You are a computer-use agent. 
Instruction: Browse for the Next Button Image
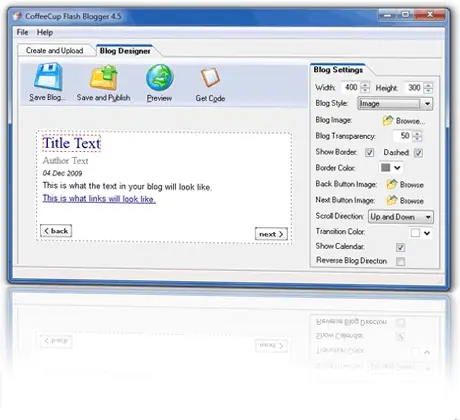(x=405, y=200)
